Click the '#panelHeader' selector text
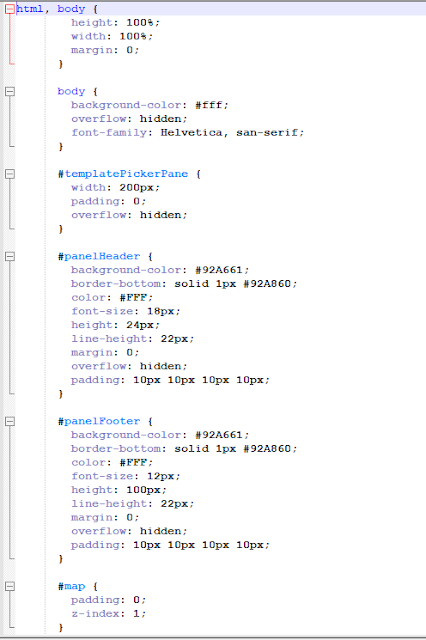Image resolution: width=426 pixels, height=640 pixels. 99,256
